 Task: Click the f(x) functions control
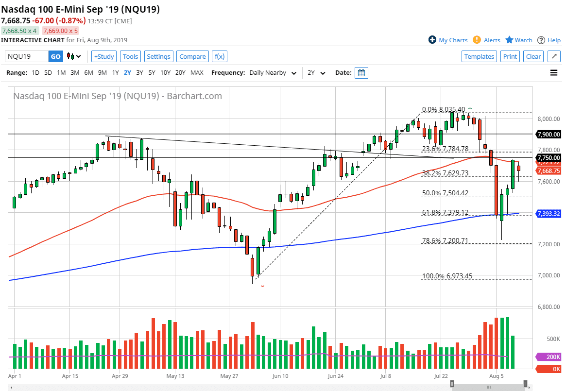[x=219, y=56]
